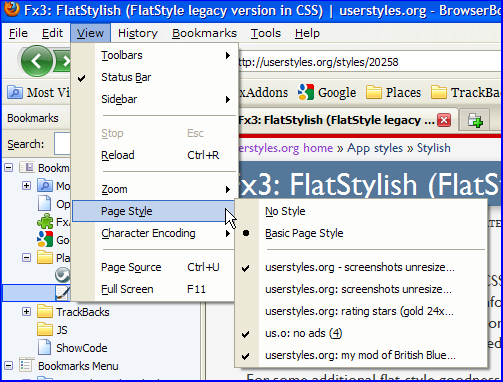Toggle us.o: no ads (4) style

(x=361, y=333)
